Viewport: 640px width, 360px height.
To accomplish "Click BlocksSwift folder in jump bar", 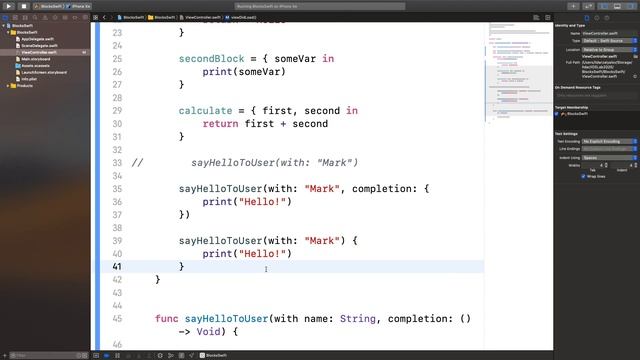I will tap(162, 18).
